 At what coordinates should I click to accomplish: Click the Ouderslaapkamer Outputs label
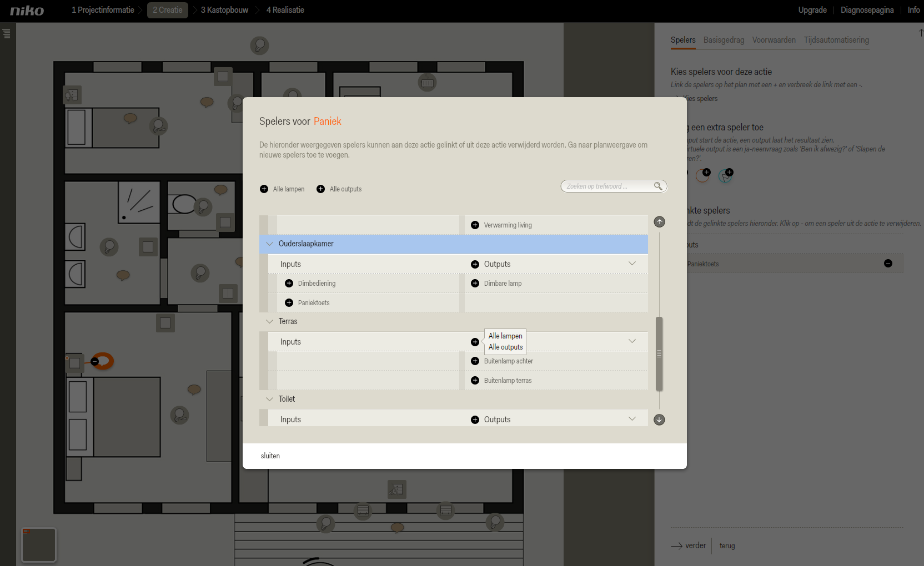[x=497, y=264]
